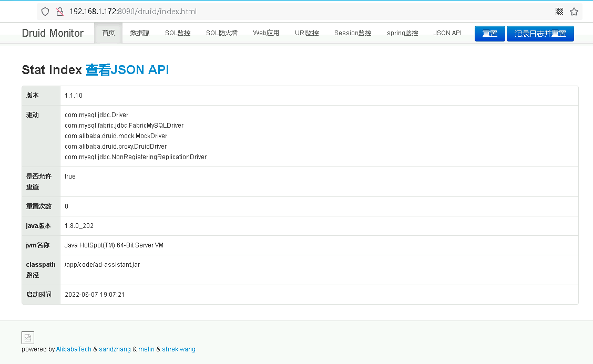Click the com.mysql.jdbc.Driver entry
Screen dimensions: 593x364
(96, 115)
